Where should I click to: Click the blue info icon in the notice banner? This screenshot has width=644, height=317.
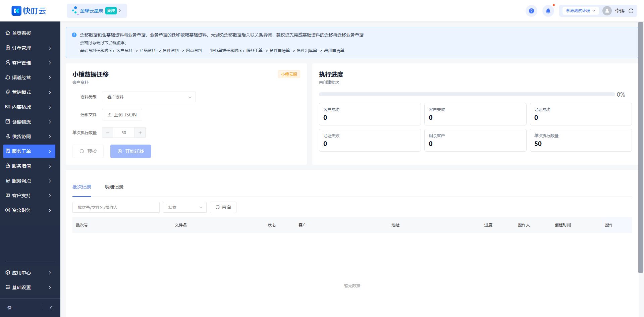(74, 35)
